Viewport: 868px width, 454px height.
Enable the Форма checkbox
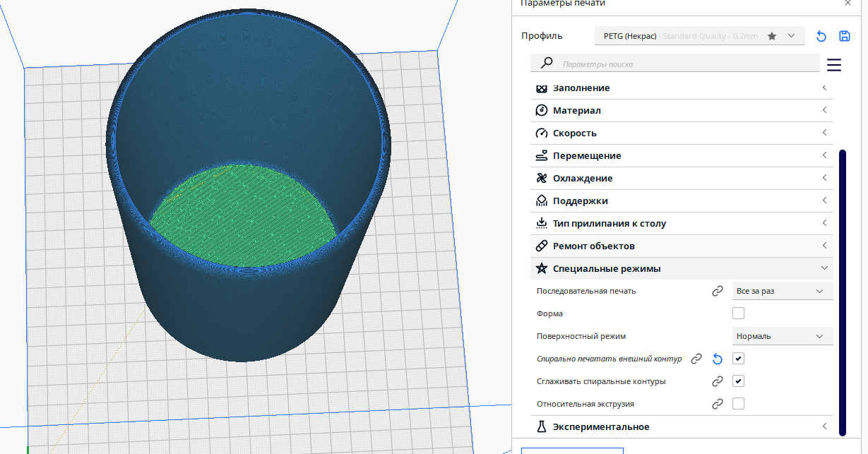(x=739, y=313)
